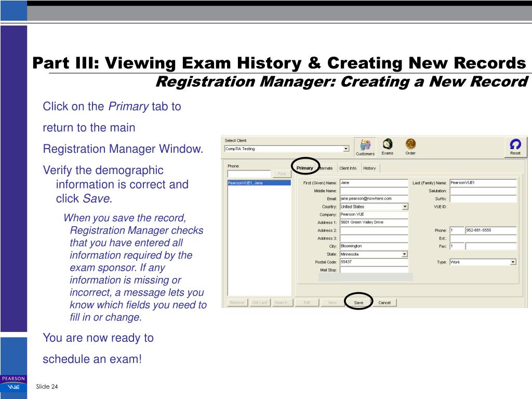Click the Cancel button
The width and height of the screenshot is (532, 399).
pyautogui.click(x=384, y=303)
